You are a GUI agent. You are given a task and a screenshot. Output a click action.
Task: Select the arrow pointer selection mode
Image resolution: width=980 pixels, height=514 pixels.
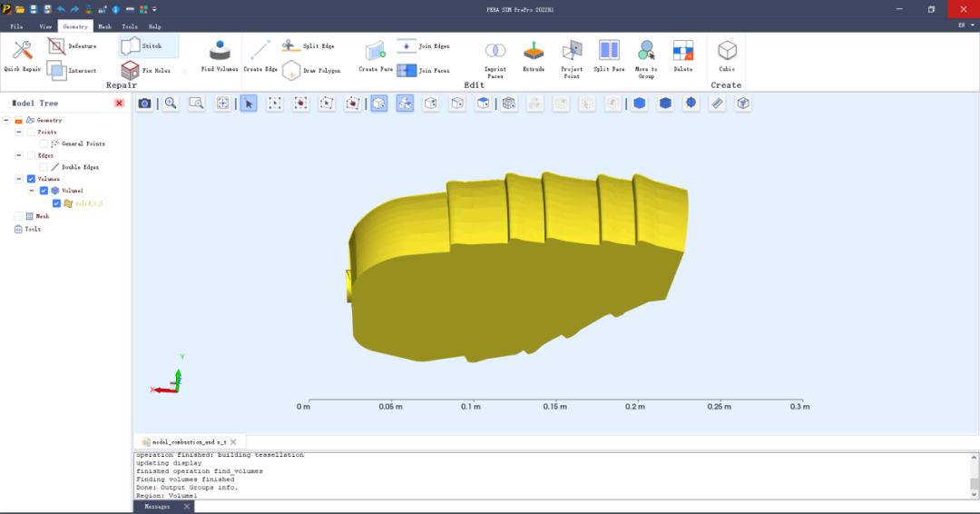tap(249, 104)
